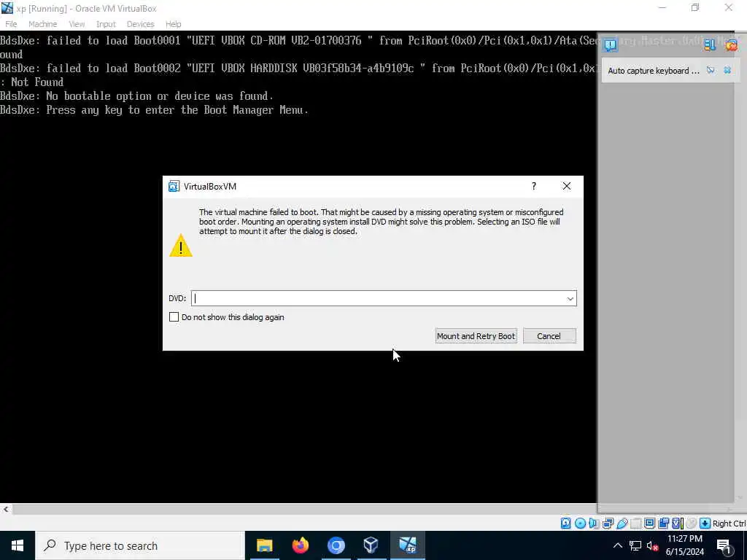Screen dimensions: 747x560
Task: Cancel the failed boot dialog
Action: [549, 336]
